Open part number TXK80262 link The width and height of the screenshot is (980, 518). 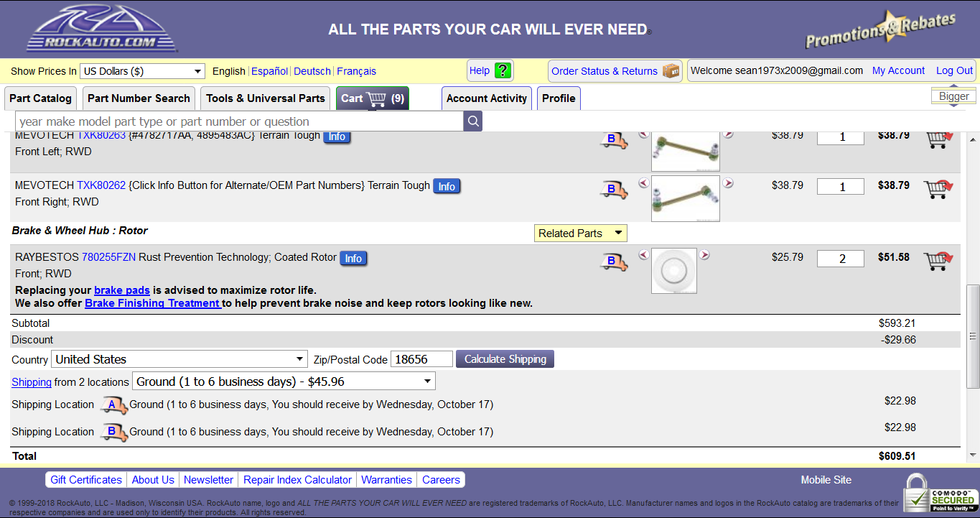[x=101, y=185]
